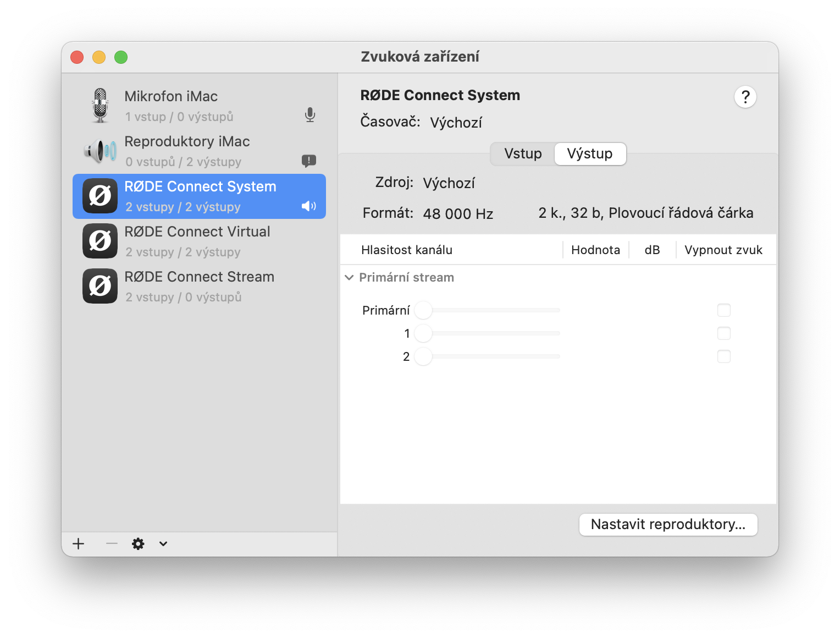Toggle mute checkbox for channel 2

coord(724,356)
